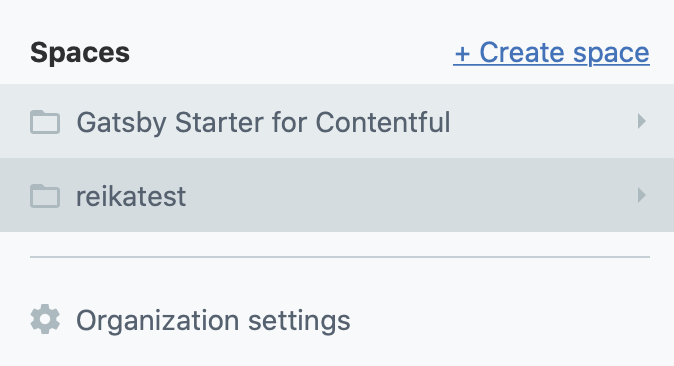Viewport: 674px width, 366px height.
Task: Click the word "Contentful" in the first space
Action: click(x=383, y=122)
